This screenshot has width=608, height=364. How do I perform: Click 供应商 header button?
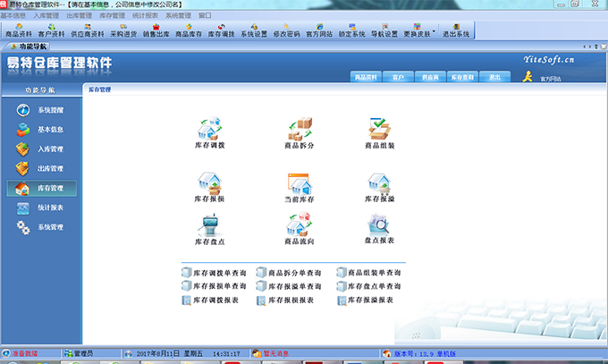pos(430,77)
